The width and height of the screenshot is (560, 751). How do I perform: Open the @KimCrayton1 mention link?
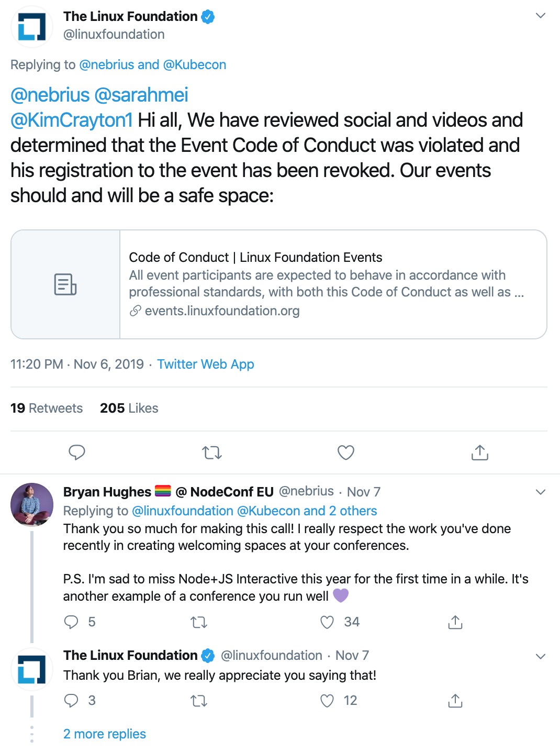tap(72, 120)
